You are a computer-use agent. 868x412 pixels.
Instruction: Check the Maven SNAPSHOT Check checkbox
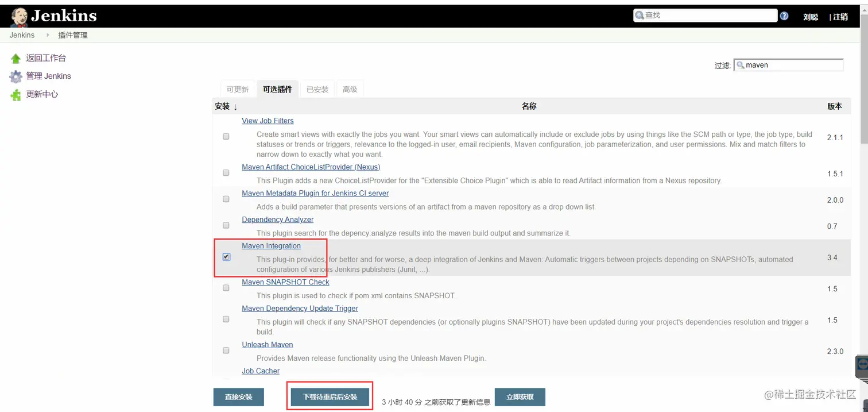point(226,288)
